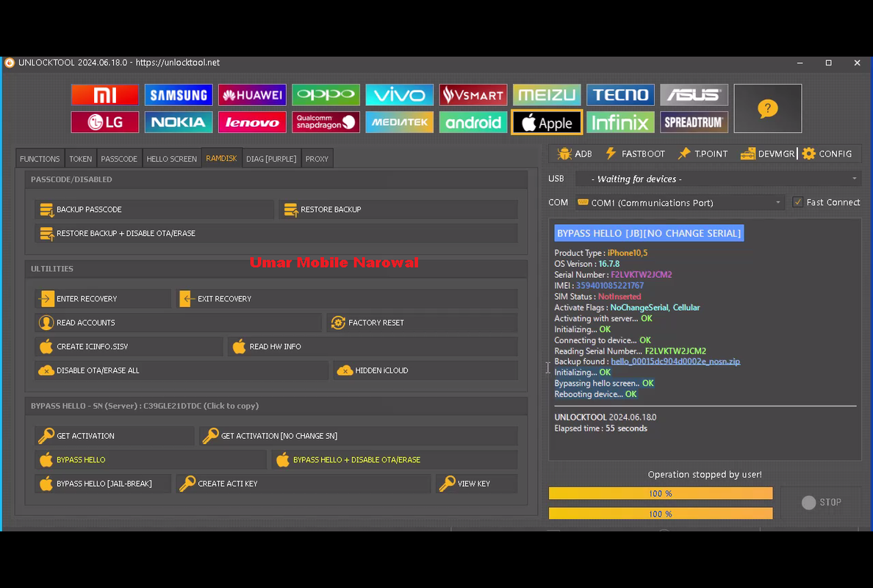This screenshot has width=873, height=588.
Task: Click the GET ACTIVATION button
Action: [114, 436]
